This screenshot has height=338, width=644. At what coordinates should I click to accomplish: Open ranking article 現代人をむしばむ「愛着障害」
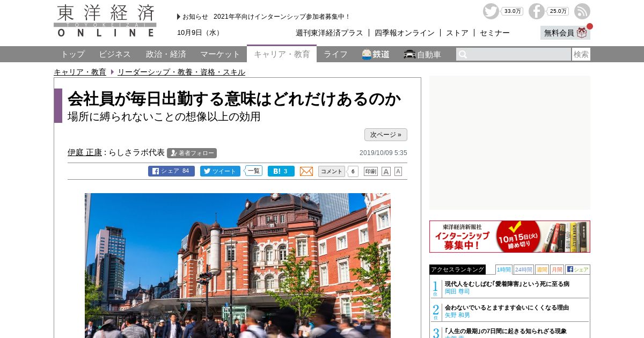point(507,284)
